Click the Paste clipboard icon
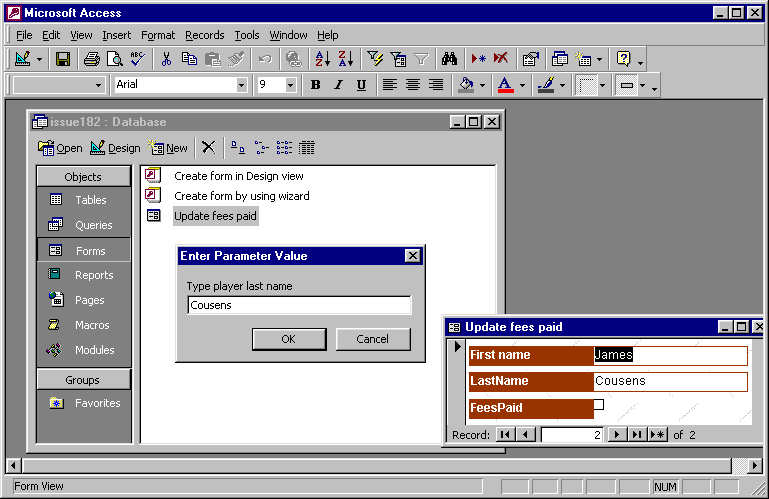 [x=212, y=59]
